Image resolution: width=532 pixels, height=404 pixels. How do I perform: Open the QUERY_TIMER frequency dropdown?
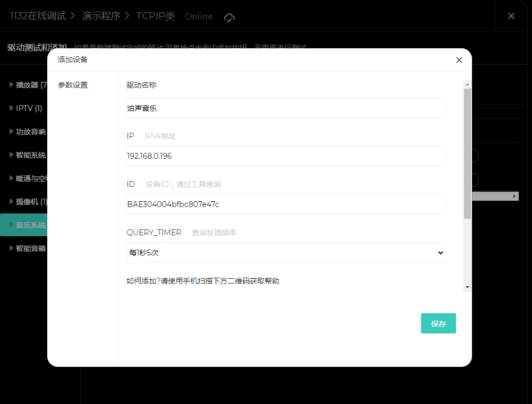(286, 253)
